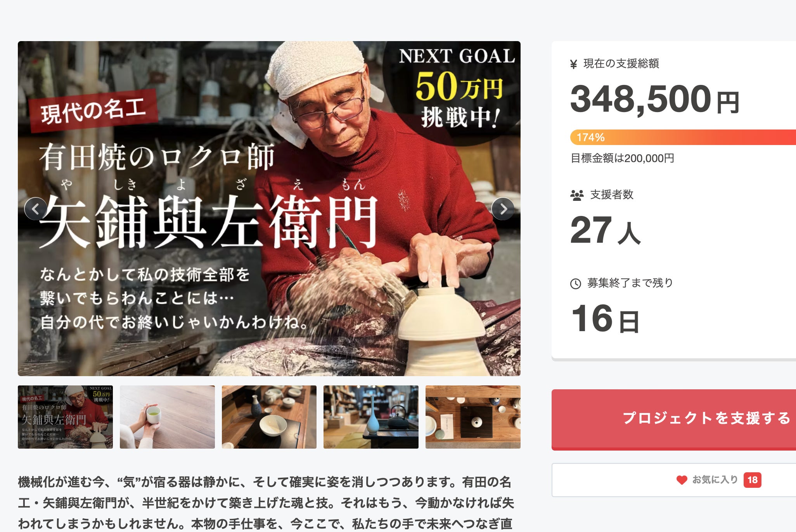
Task: Click the heart favorite icon
Action: (x=682, y=480)
